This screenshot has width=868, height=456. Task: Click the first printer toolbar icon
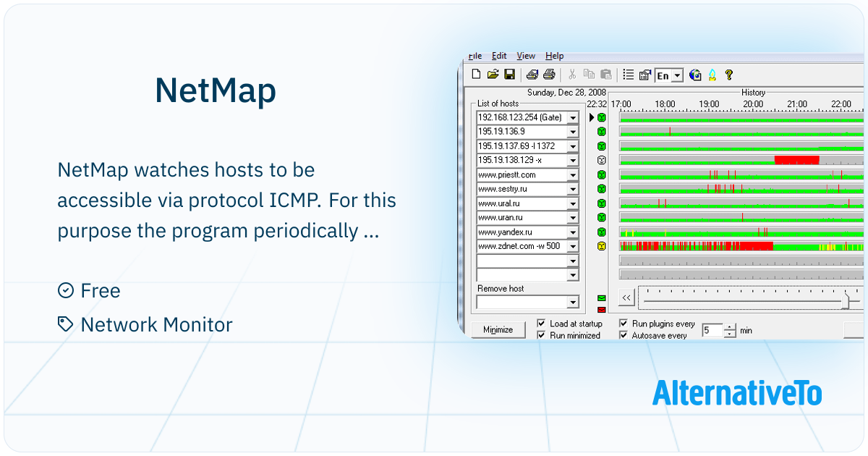532,75
